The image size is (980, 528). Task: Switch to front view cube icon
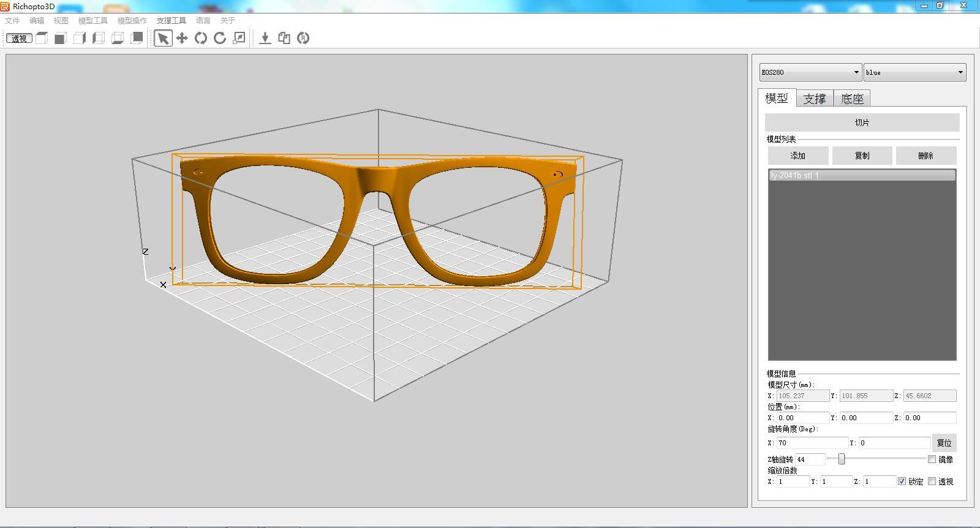click(x=60, y=38)
